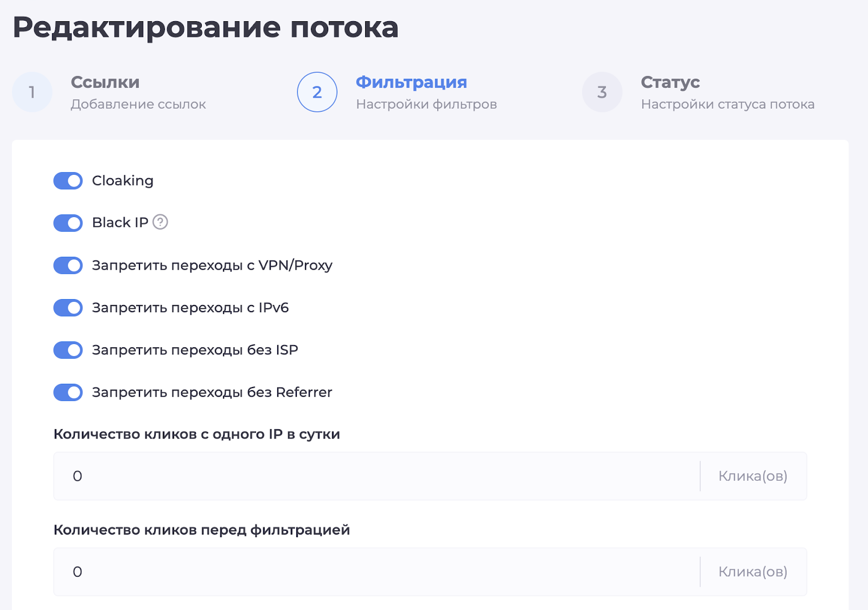This screenshot has height=610, width=868.
Task: Click Клика(ов) suffix in the before-filtering field
Action: pyautogui.click(x=753, y=571)
